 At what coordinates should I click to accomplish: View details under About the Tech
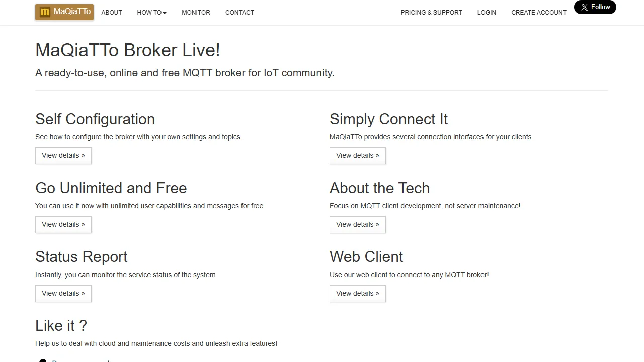[x=357, y=224]
